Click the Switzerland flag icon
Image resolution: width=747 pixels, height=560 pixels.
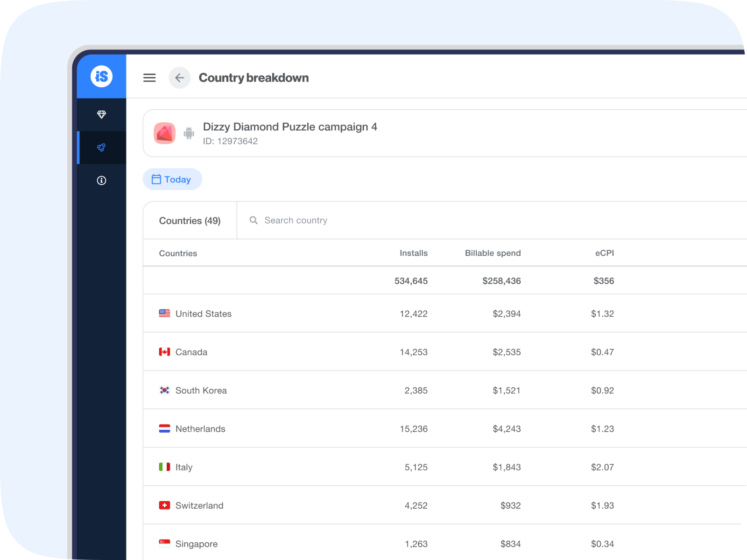point(164,505)
